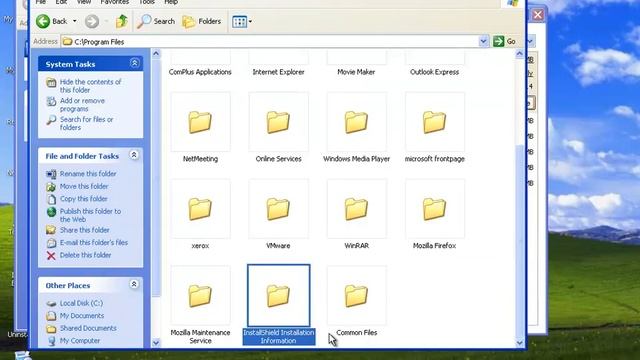This screenshot has width=640, height=360.
Task: Select the xerox folder
Action: click(x=200, y=215)
